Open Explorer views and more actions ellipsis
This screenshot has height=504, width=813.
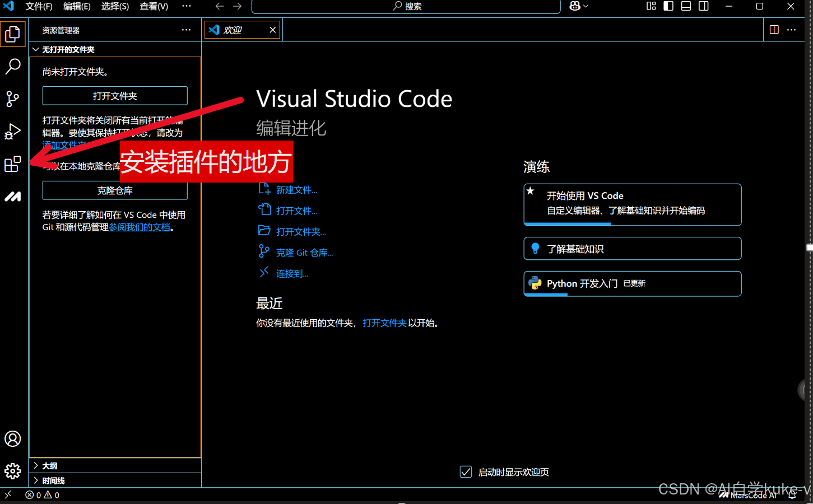(x=186, y=30)
